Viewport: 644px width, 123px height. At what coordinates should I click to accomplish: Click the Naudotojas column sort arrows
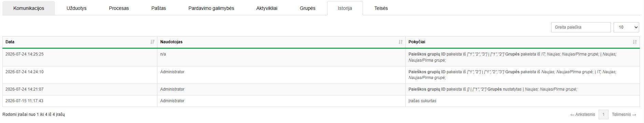[x=401, y=42]
